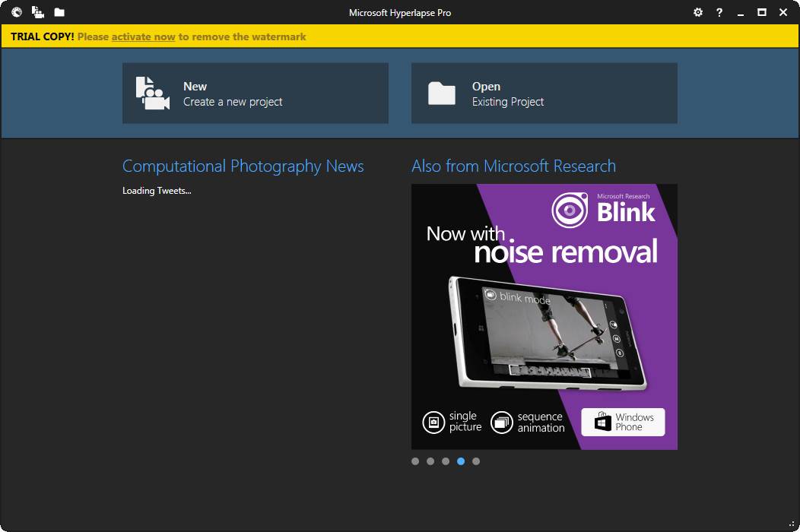The image size is (800, 532).
Task: Click the Blink noise removal banner
Action: (544, 317)
